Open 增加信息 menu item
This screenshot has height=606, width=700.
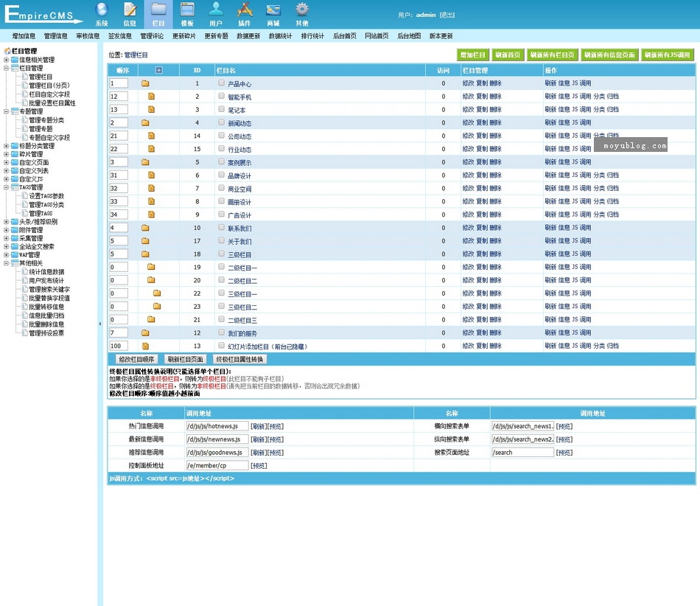tap(24, 36)
